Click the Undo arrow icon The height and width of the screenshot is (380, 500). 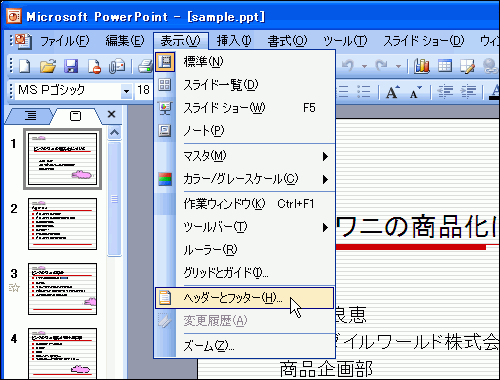click(x=348, y=65)
